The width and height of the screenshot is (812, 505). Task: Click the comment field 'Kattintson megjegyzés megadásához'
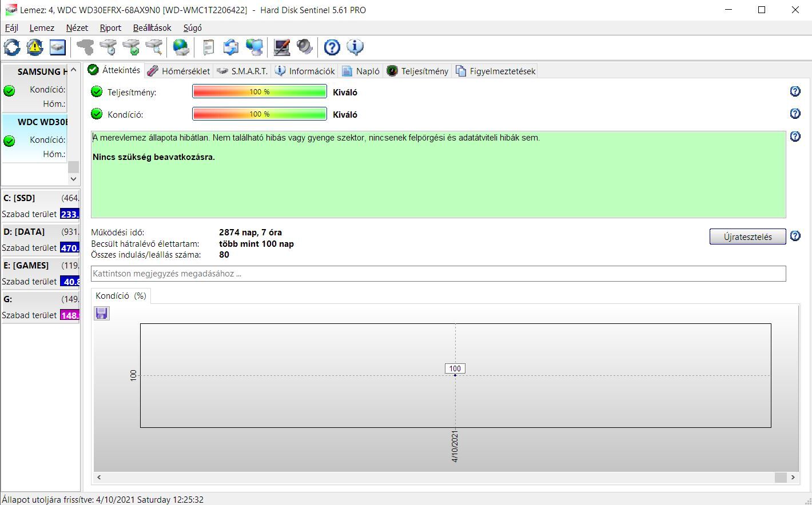(x=438, y=274)
